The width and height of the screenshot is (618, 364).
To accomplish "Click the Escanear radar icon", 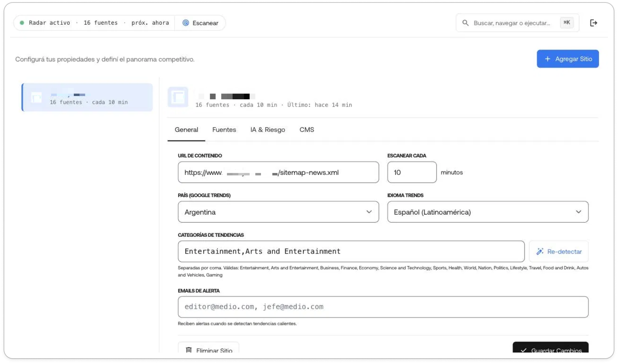I will (186, 23).
